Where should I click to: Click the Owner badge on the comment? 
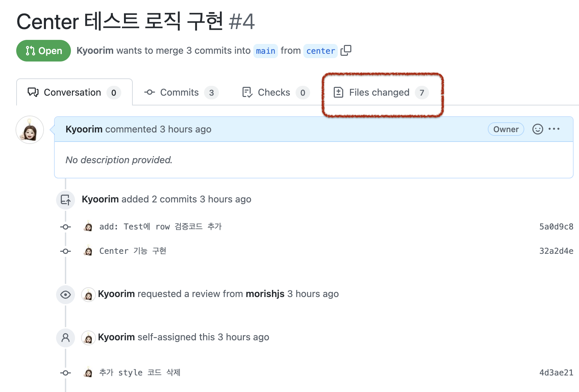click(x=506, y=129)
